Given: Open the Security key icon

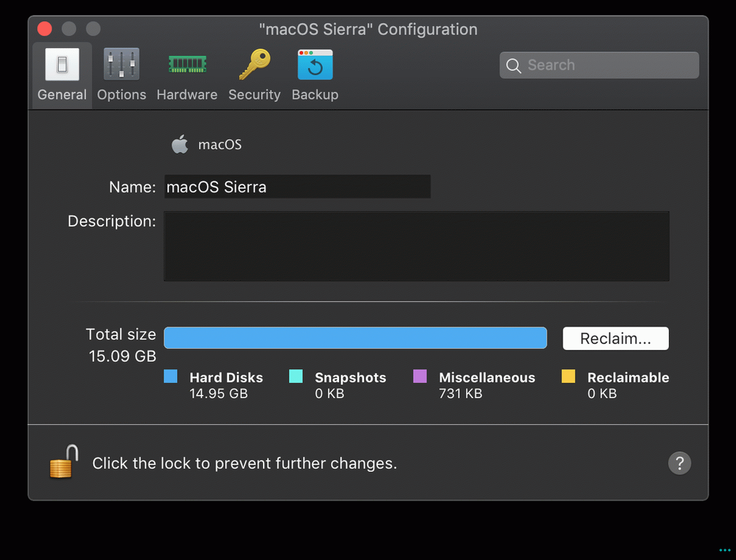Looking at the screenshot, I should [255, 65].
